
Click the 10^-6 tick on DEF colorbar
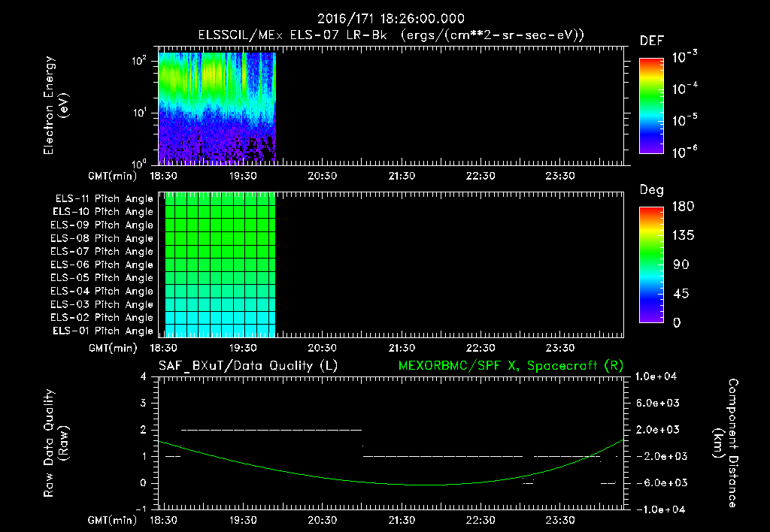684,152
